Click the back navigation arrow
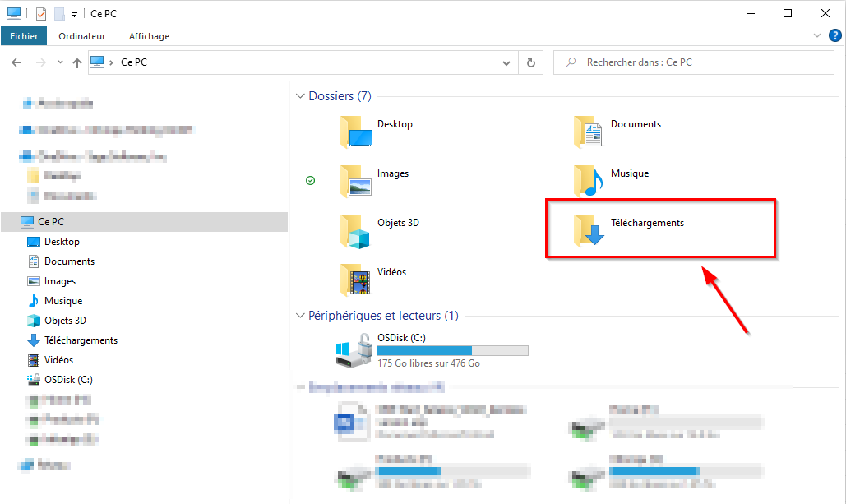This screenshot has width=846, height=504. click(x=16, y=62)
